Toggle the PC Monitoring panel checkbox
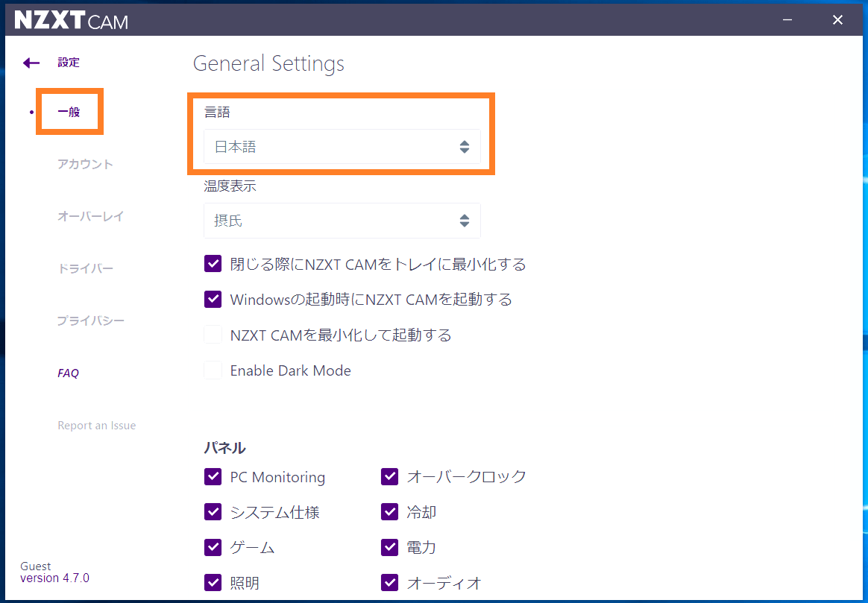Screen dimensions: 868x603 coord(213,476)
